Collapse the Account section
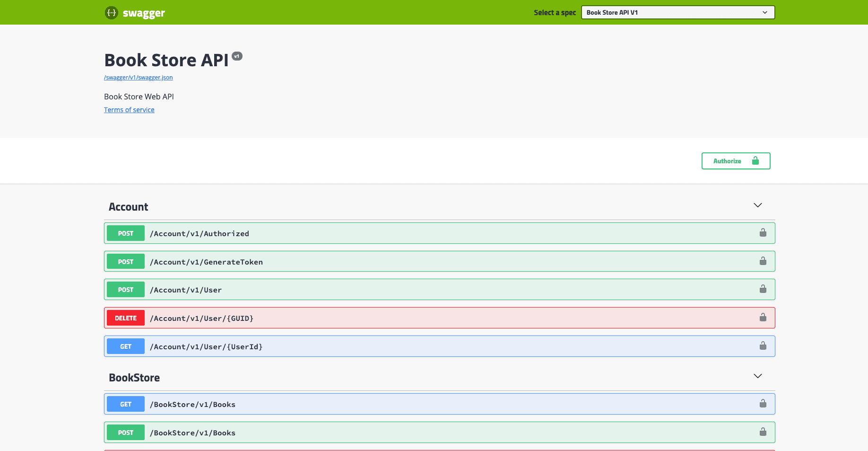Image resolution: width=868 pixels, height=451 pixels. coord(758,205)
